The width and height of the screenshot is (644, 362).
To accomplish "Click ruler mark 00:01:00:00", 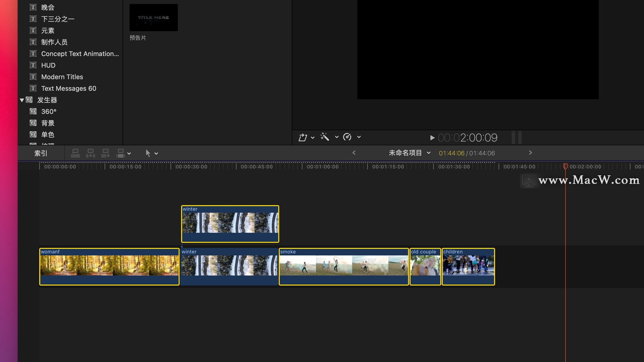I will pyautogui.click(x=323, y=167).
